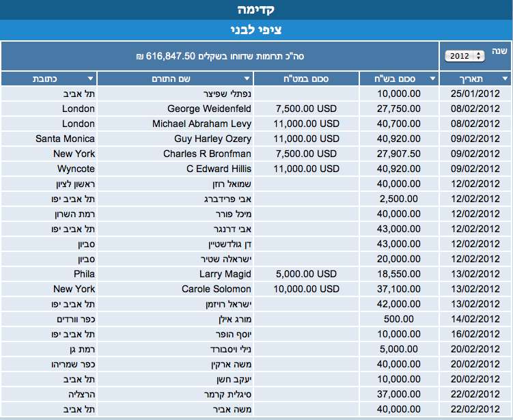Select donor name Charles R Bronfman
The width and height of the screenshot is (513, 420).
tap(207, 154)
